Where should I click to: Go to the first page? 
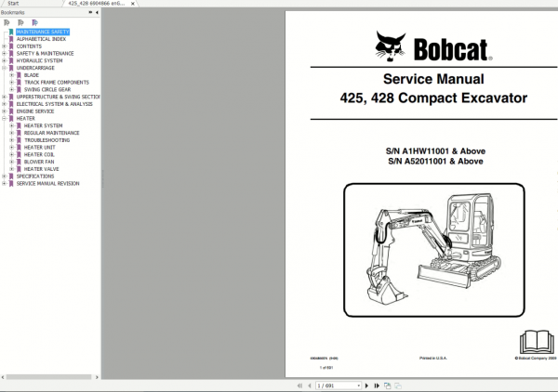tap(299, 385)
